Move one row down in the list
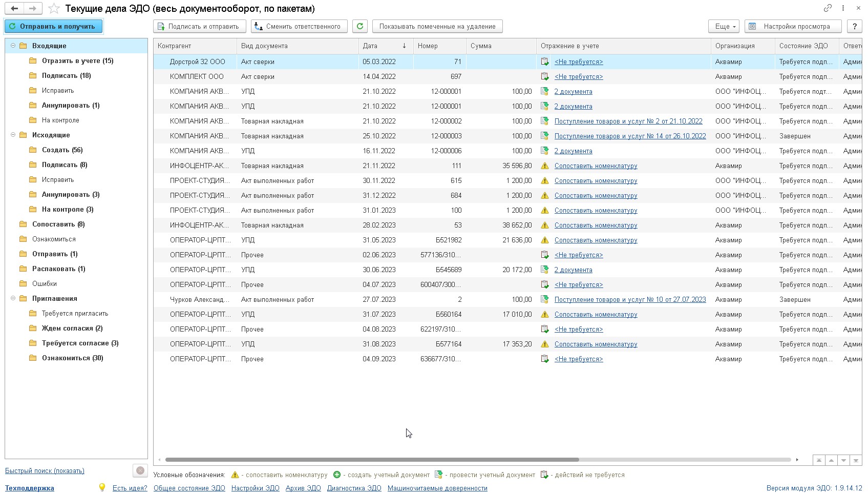The width and height of the screenshot is (868, 493). click(843, 460)
